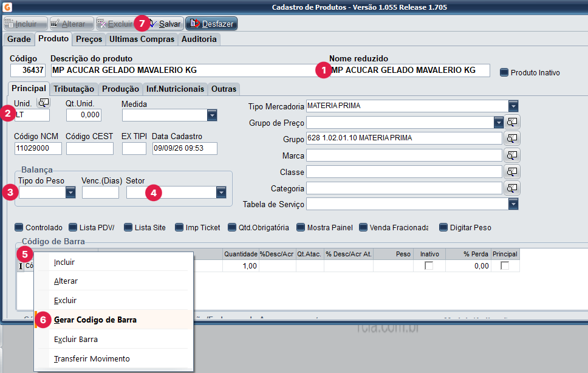Expand the Medida dropdown
Image resolution: width=588 pixels, height=373 pixels.
[x=212, y=115]
